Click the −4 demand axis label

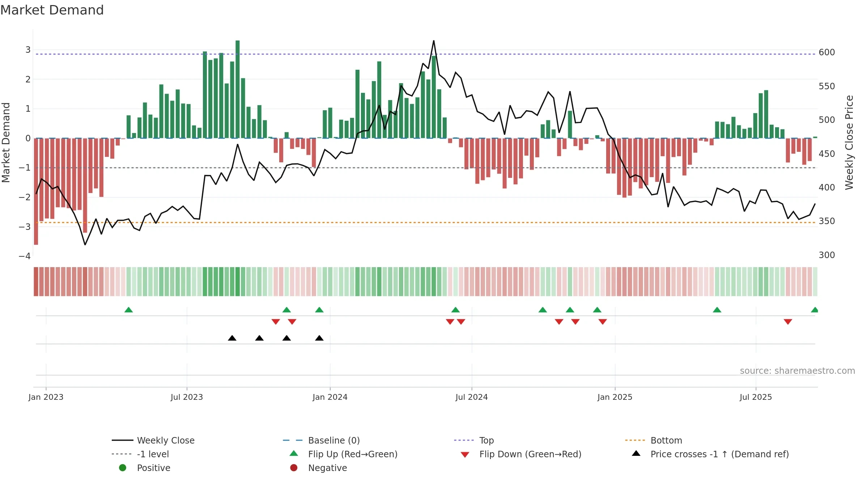[x=25, y=256]
